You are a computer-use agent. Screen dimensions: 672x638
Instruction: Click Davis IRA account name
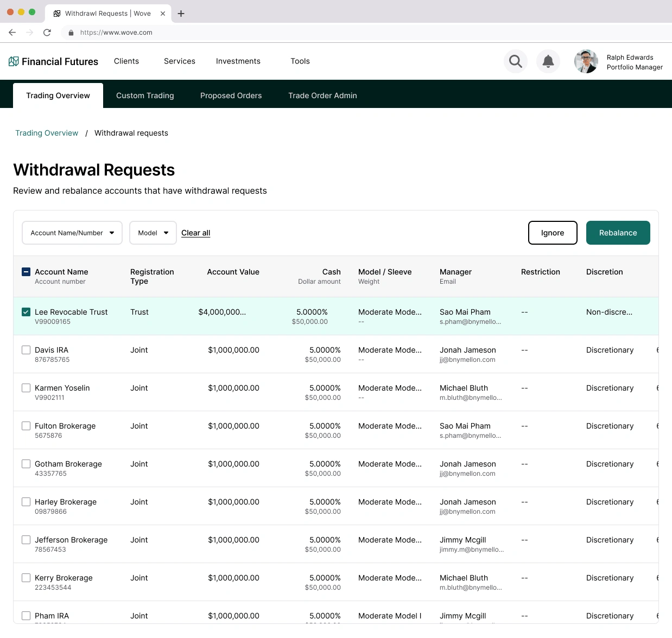point(52,350)
